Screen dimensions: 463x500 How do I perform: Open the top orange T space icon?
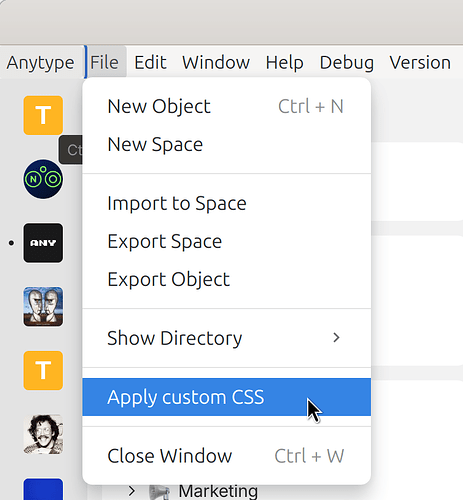(43, 115)
